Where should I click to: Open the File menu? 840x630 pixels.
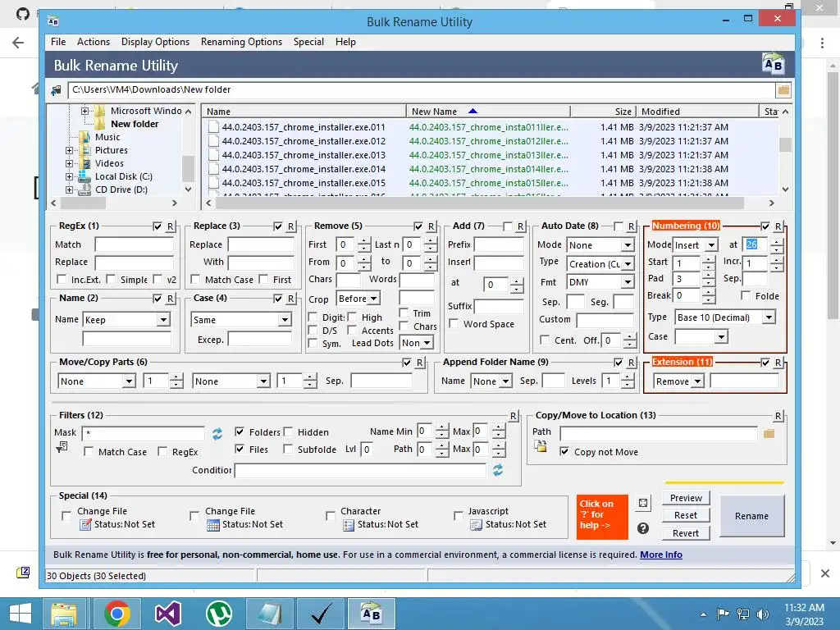click(58, 42)
